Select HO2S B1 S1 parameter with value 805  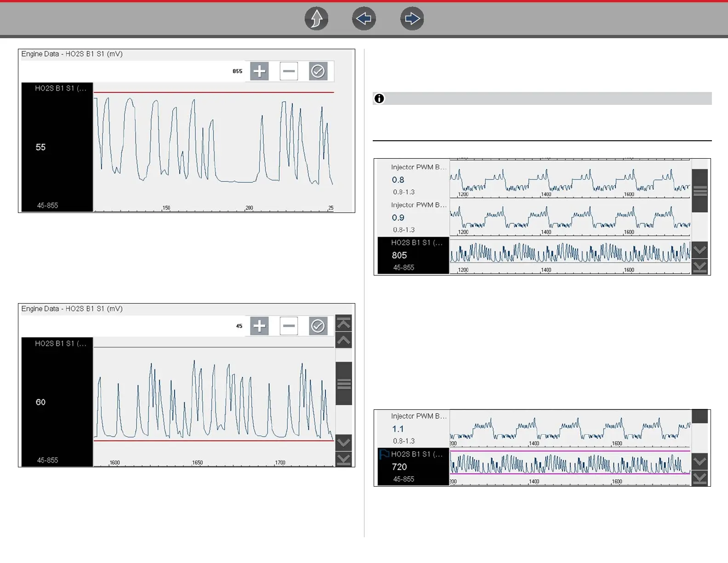point(413,255)
